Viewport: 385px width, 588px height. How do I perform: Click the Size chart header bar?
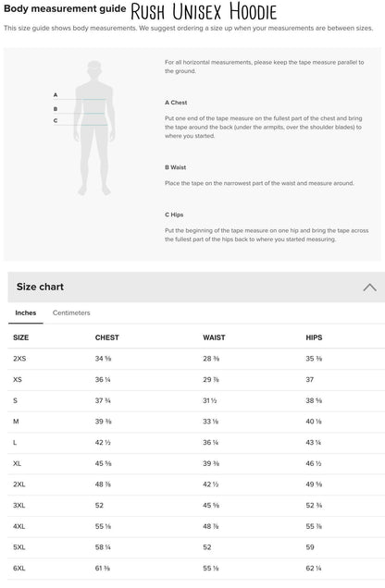tap(196, 288)
